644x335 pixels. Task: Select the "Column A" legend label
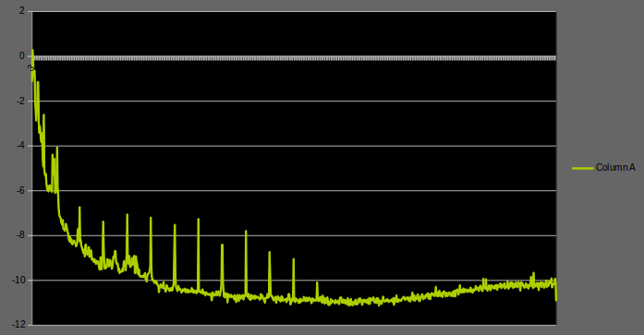[615, 167]
